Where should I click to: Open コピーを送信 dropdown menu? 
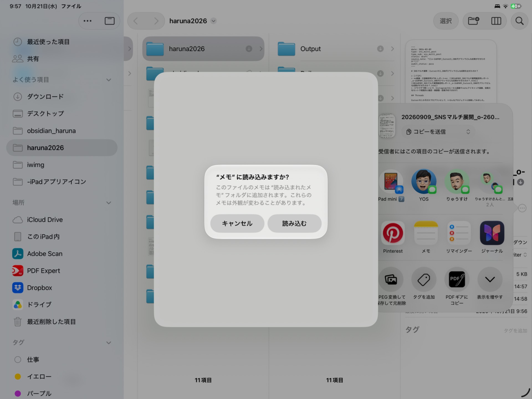[438, 132]
